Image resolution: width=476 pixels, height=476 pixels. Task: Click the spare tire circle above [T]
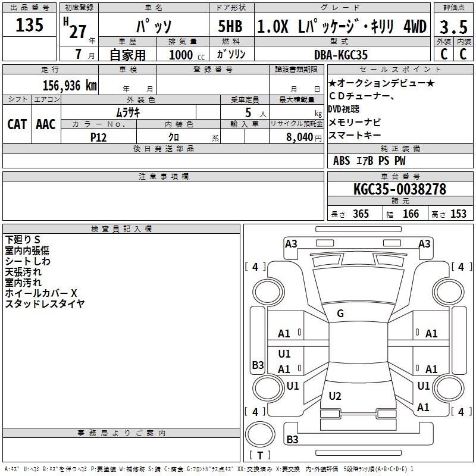click(x=260, y=434)
